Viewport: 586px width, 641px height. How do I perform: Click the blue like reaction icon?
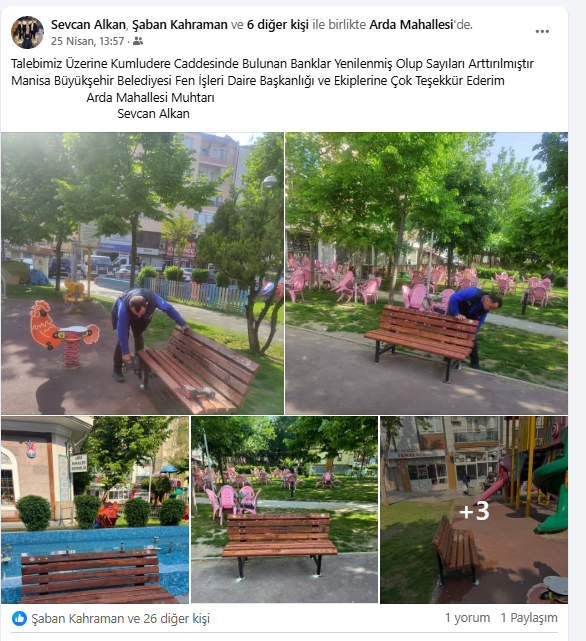19,619
